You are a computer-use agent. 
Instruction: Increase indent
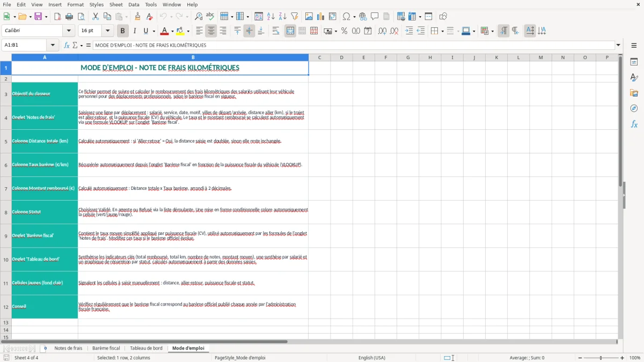pos(409,31)
